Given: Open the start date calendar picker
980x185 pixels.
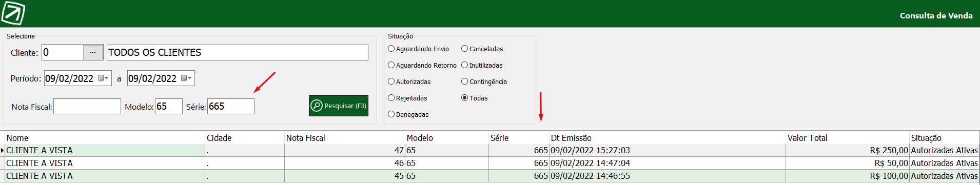Looking at the screenshot, I should pyautogui.click(x=103, y=78).
